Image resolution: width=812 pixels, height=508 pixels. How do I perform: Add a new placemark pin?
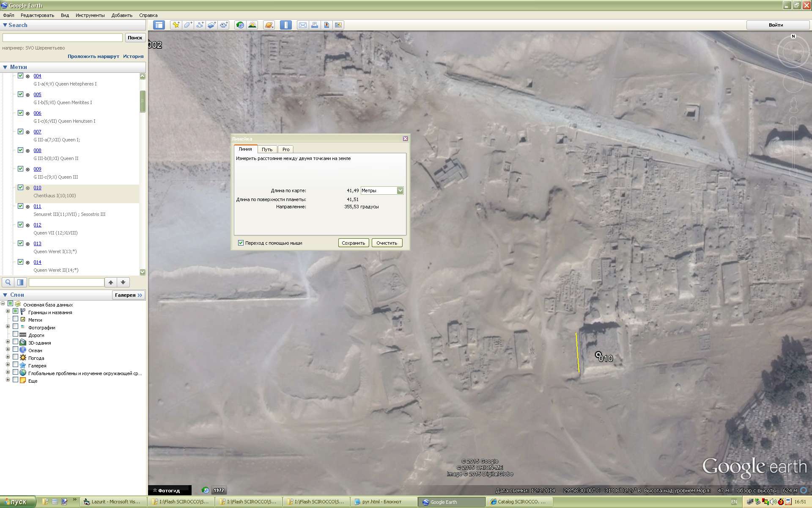(x=176, y=25)
